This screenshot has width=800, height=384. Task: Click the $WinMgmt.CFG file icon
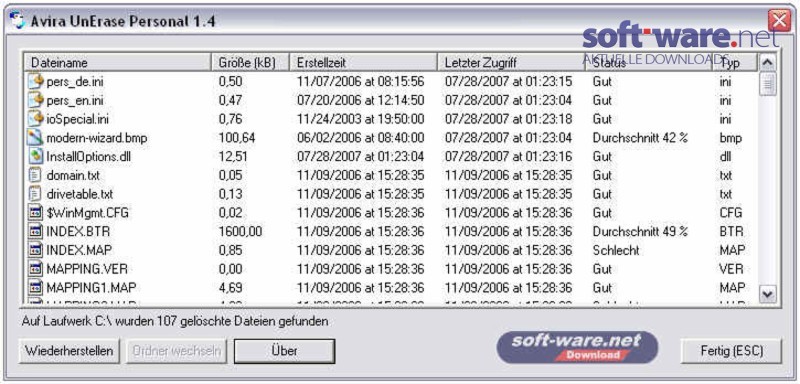tap(36, 213)
